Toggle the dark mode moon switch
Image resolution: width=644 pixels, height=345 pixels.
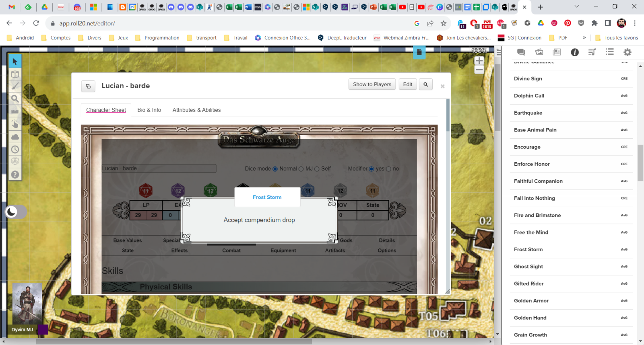coord(16,212)
